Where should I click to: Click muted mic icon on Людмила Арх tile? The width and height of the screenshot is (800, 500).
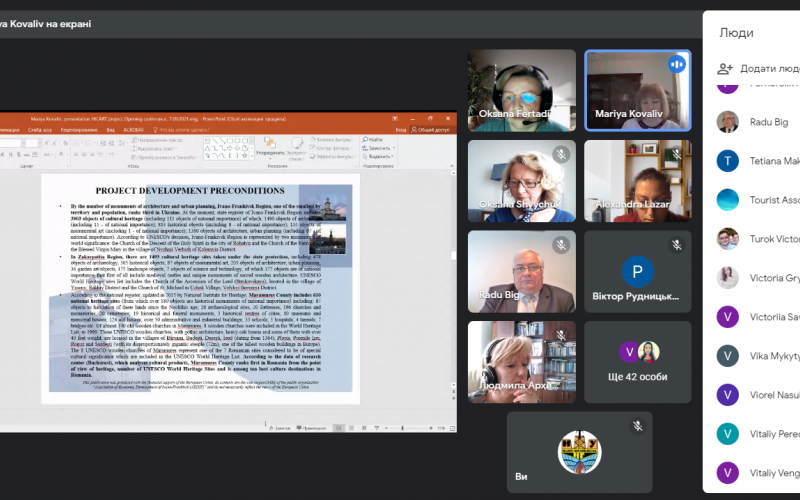click(x=561, y=335)
